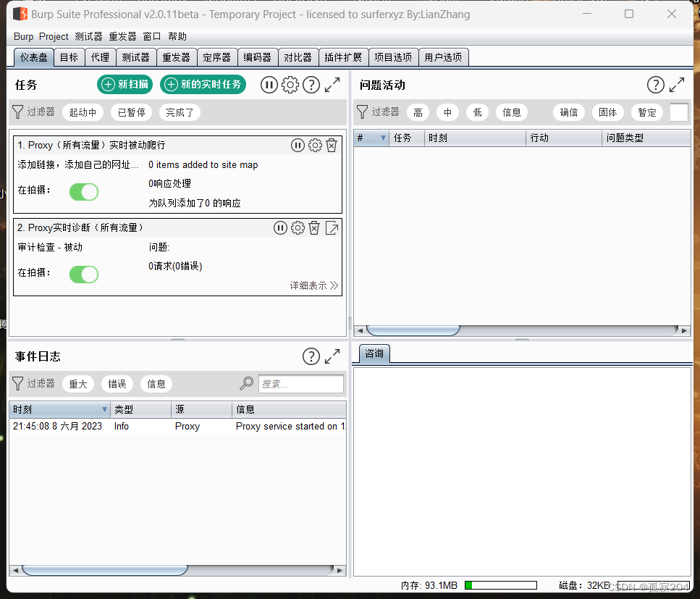Disable 在拍摄 for the Proxy实时诊断 task
Screen dimensions: 700x599
pyautogui.click(x=84, y=275)
